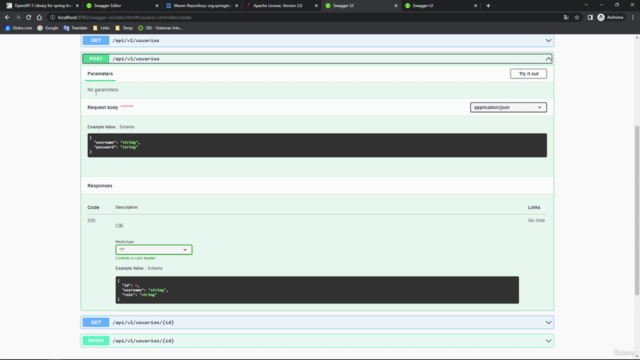The image size is (640, 360).
Task: Open the Anônima profile menu
Action: (x=611, y=18)
